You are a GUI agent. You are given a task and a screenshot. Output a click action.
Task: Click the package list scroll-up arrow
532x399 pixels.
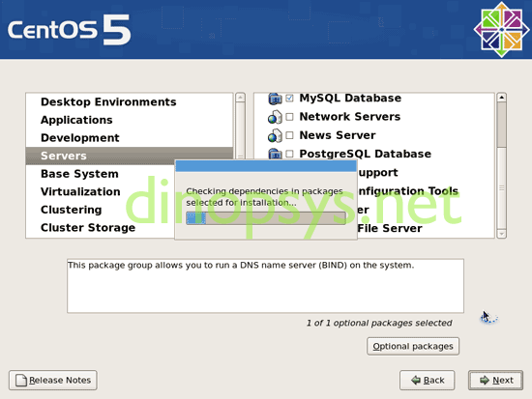[x=501, y=98]
